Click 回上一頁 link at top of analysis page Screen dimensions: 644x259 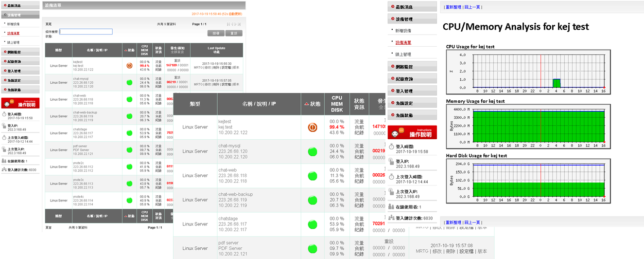(x=472, y=7)
